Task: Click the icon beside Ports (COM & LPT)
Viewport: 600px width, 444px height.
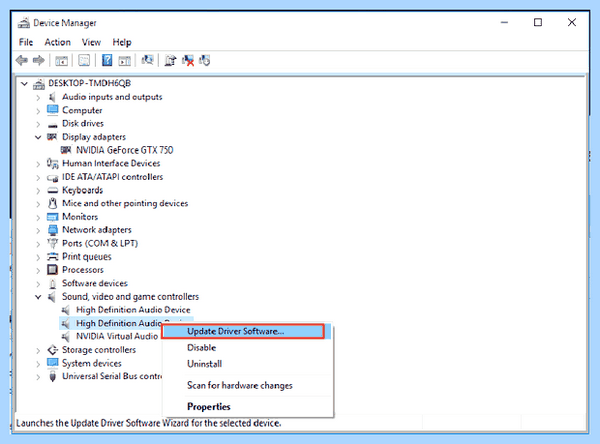Action: click(52, 243)
